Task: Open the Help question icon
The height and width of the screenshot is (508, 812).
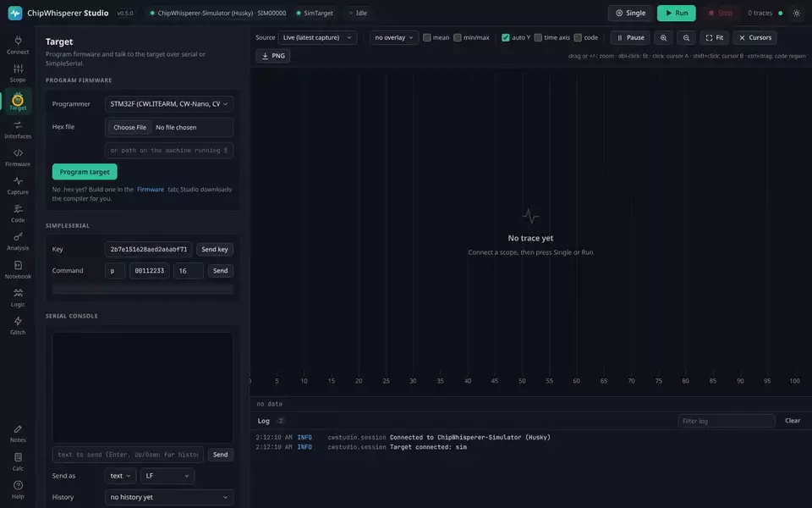Action: click(x=18, y=489)
